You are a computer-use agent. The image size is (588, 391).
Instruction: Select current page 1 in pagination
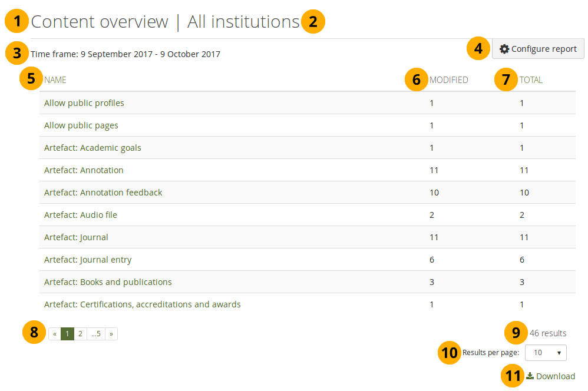point(67,334)
